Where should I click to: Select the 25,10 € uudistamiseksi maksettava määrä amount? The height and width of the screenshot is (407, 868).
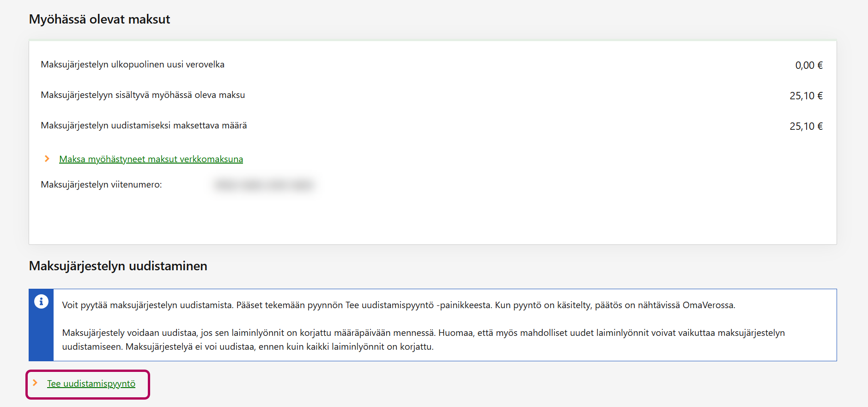(x=806, y=127)
